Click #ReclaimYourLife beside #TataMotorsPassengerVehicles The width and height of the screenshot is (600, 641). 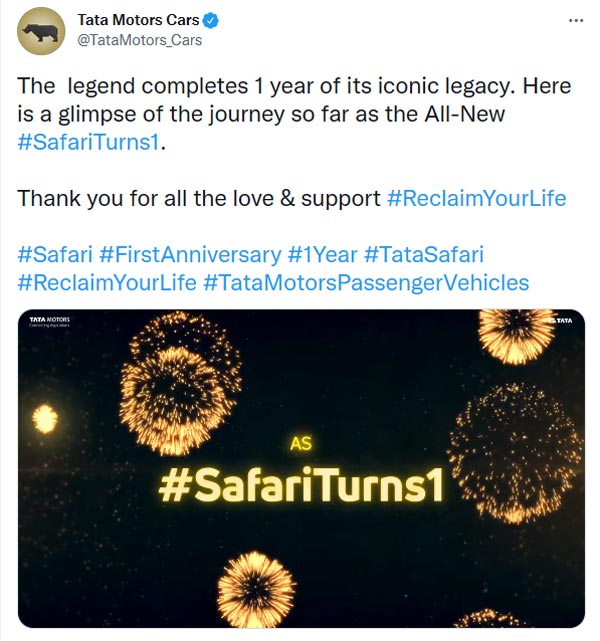[x=107, y=283]
